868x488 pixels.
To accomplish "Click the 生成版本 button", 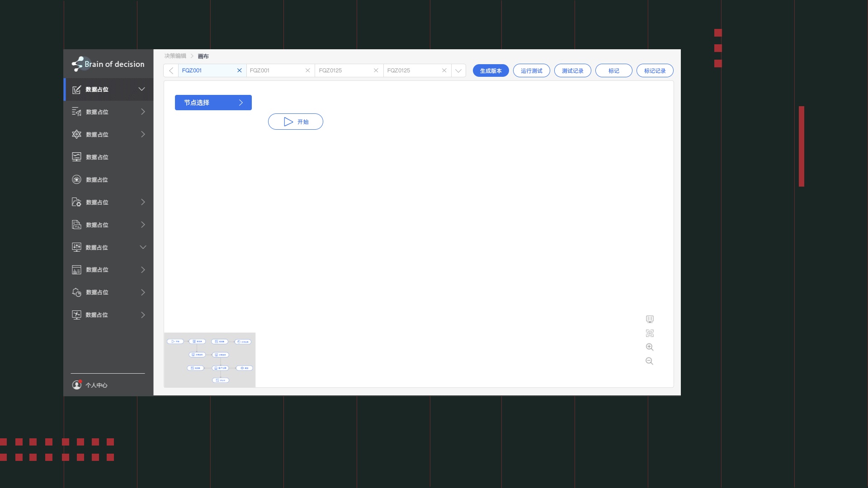I will click(x=491, y=70).
